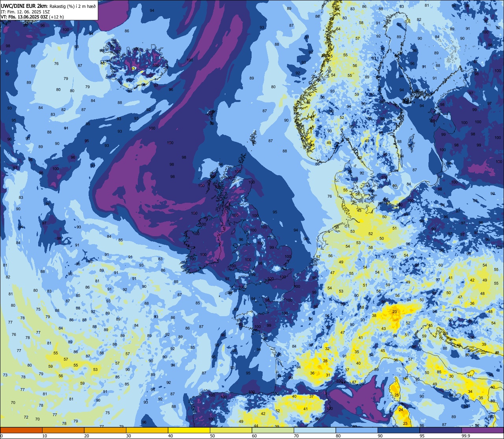
Task: Click the pale green 60–70 legend swatch
Action: 273,430
